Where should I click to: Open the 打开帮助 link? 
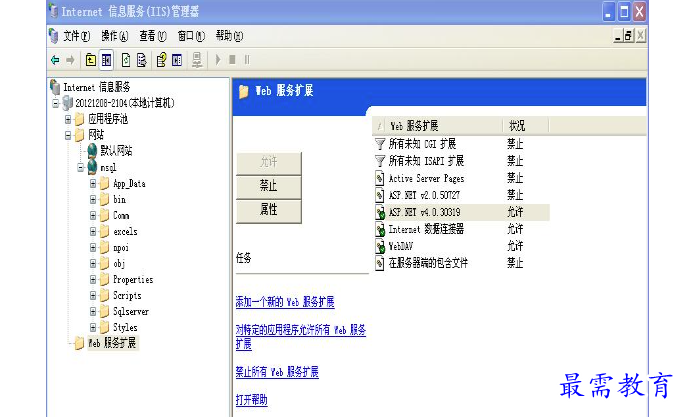click(x=251, y=400)
